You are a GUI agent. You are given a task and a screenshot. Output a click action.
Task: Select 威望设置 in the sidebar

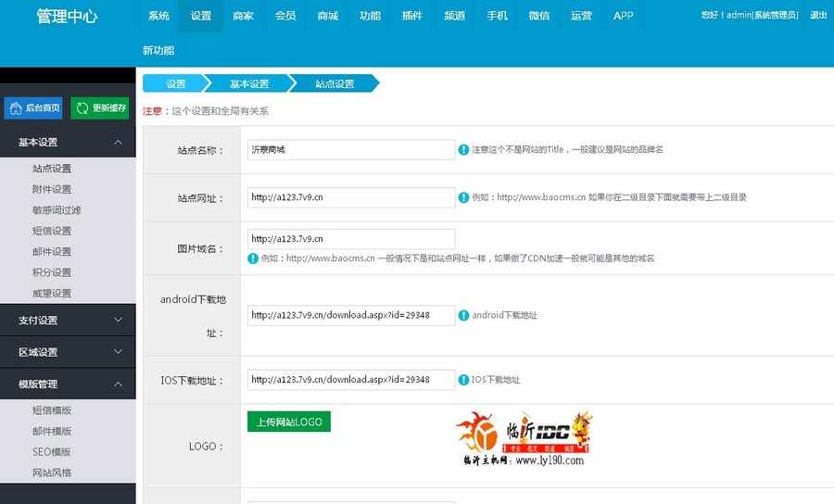pyautogui.click(x=52, y=293)
